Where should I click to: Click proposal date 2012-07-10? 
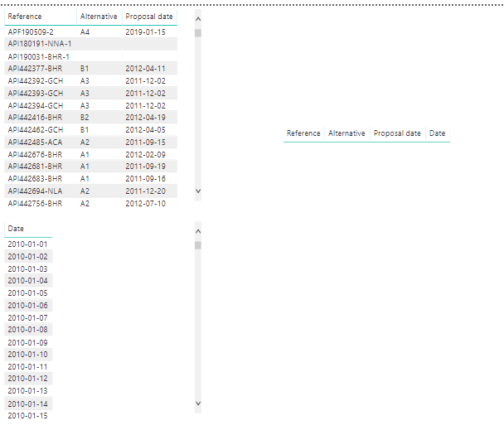tap(145, 203)
